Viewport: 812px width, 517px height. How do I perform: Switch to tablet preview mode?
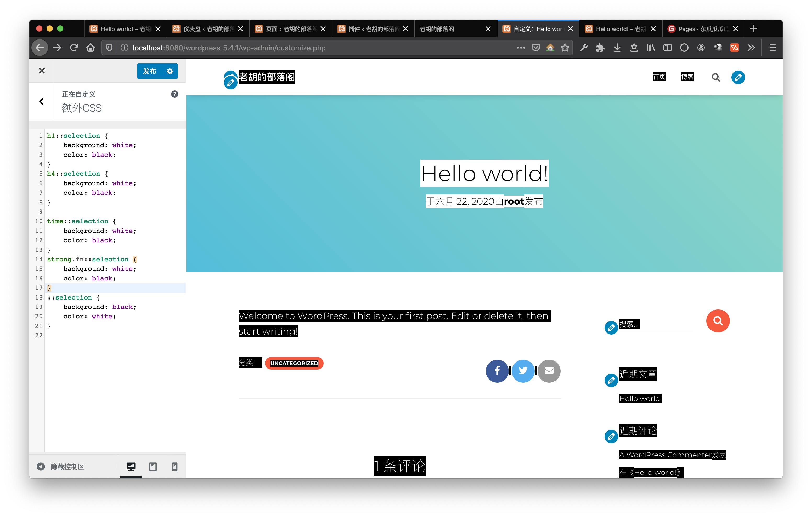point(153,467)
